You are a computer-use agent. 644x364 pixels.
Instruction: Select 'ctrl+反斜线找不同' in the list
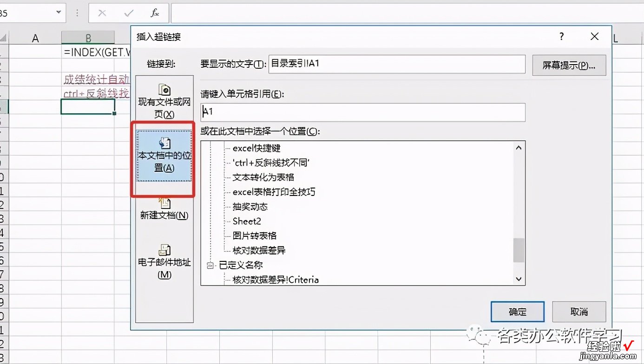pyautogui.click(x=271, y=162)
